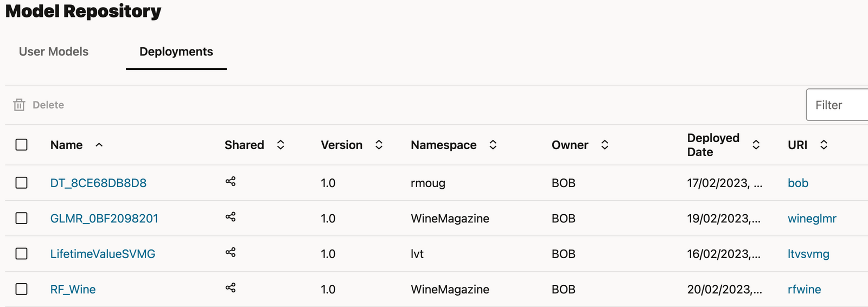Toggle the select-all header checkbox

(22, 145)
